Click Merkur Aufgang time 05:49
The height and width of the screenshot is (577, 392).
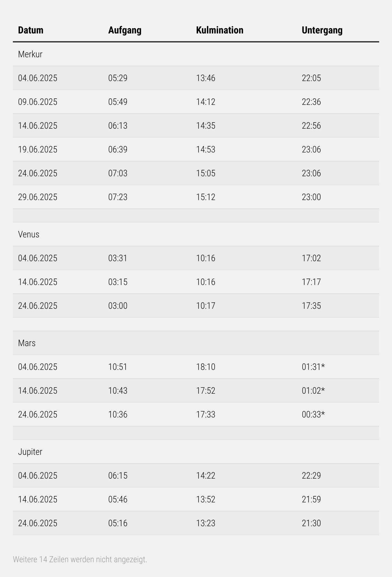118,102
